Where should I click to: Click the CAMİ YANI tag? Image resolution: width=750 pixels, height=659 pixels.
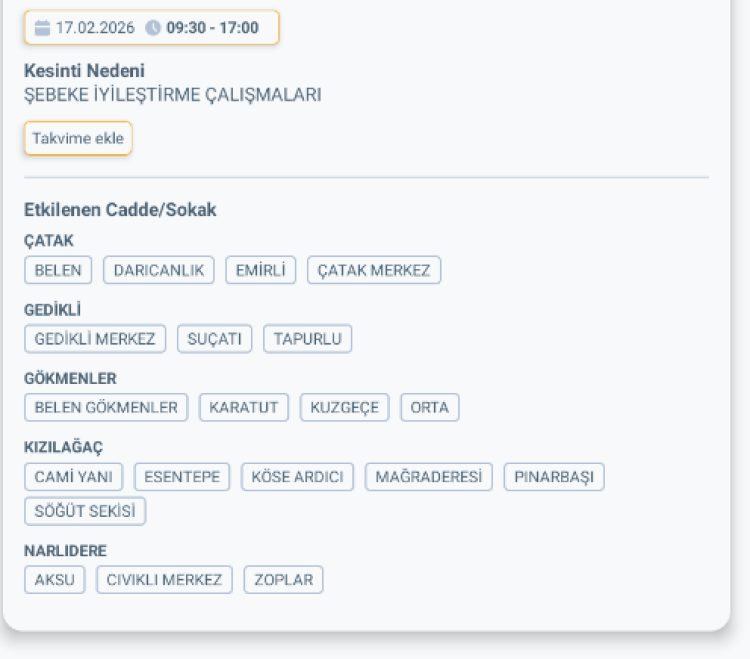click(x=73, y=477)
